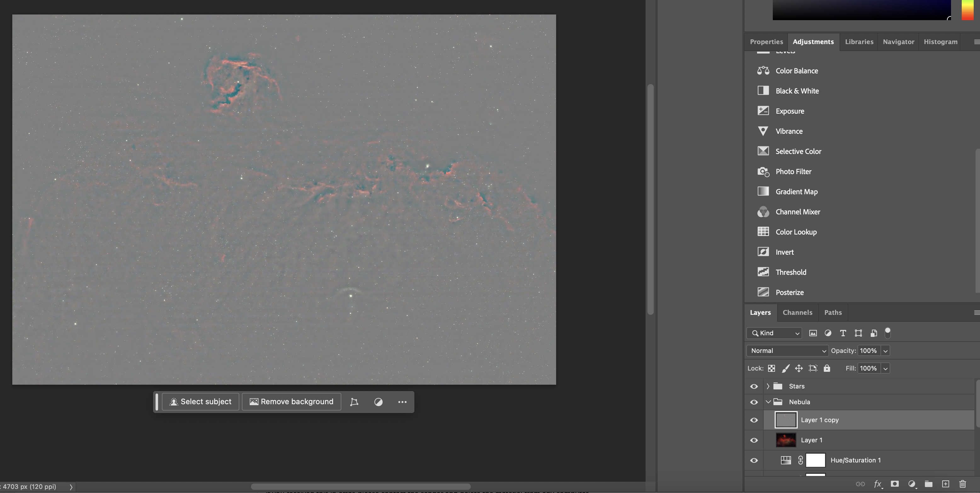Open the Normal blend mode dropdown
This screenshot has height=493, width=980.
coord(787,351)
